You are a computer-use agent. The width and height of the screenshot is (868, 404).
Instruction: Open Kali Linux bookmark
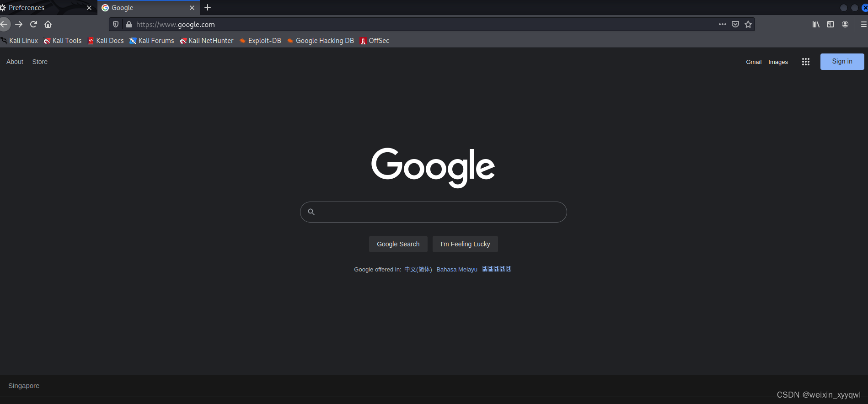point(19,41)
